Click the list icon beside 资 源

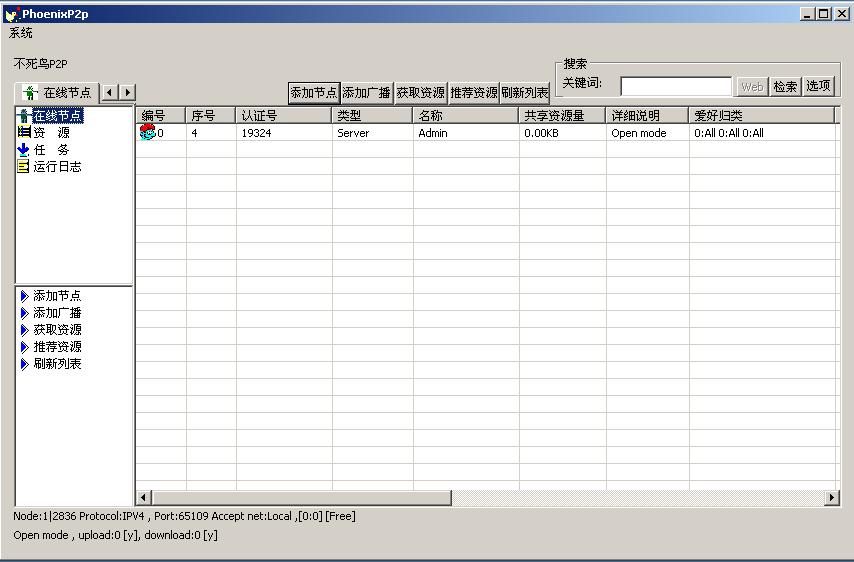pos(24,132)
